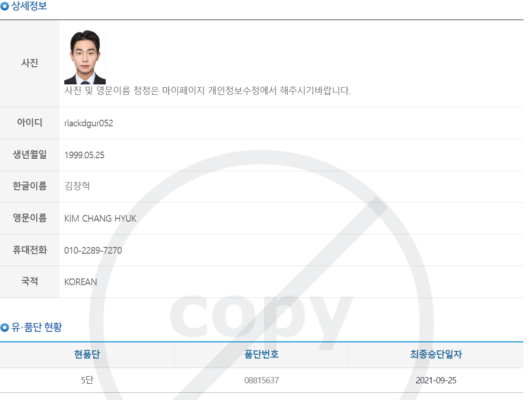532x400 pixels.
Task: Select the 5단 rank cell
Action: click(87, 380)
